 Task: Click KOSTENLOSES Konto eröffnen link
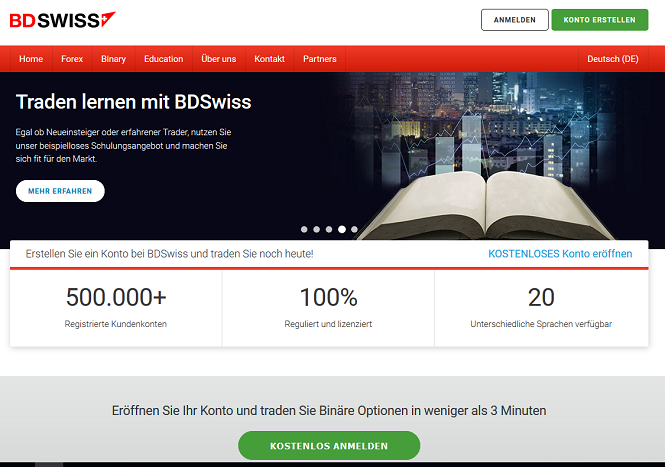[x=560, y=254]
